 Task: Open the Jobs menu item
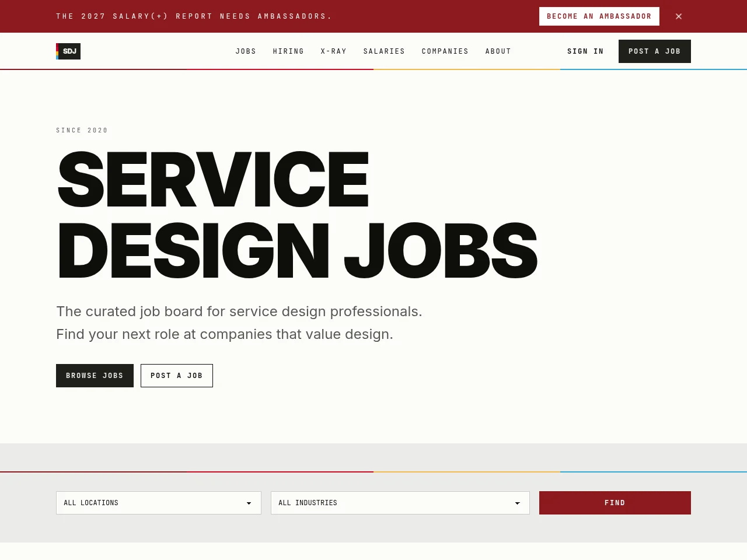pos(246,51)
